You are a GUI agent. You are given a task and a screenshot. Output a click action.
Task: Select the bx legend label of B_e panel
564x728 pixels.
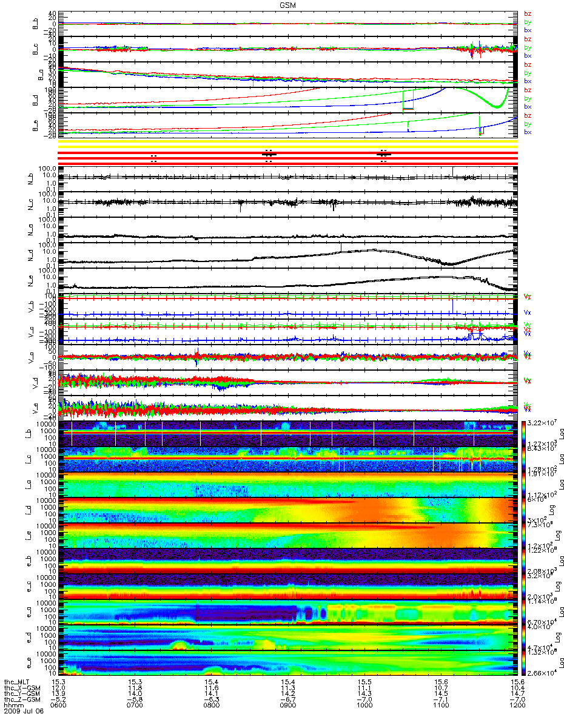527,132
